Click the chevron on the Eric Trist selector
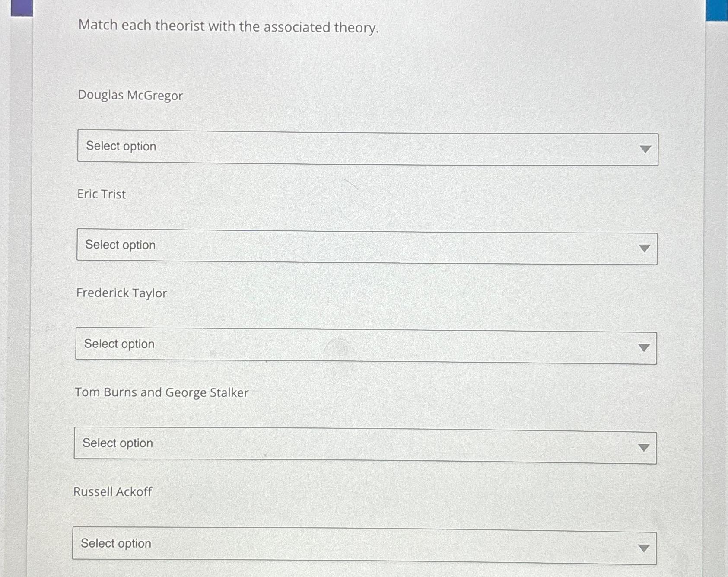Screen dimensions: 728x577 point(644,248)
